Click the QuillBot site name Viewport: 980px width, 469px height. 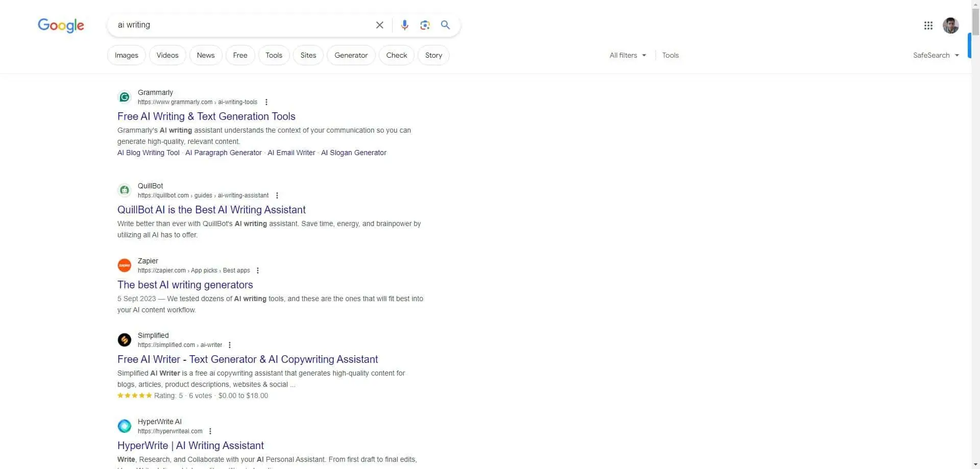[151, 186]
